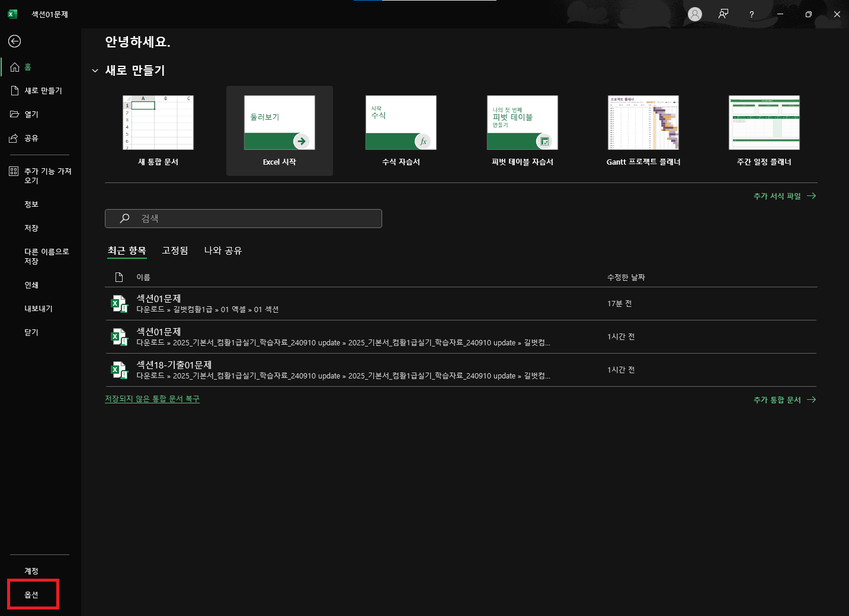Screen dimensions: 849x616
Task: Open the Gantt 프로젝트 플래너 template
Action: pos(643,131)
